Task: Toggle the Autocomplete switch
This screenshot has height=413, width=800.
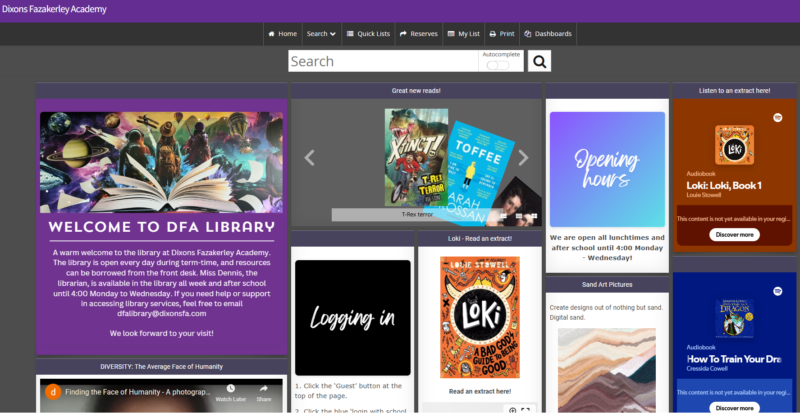Action: 497,65
